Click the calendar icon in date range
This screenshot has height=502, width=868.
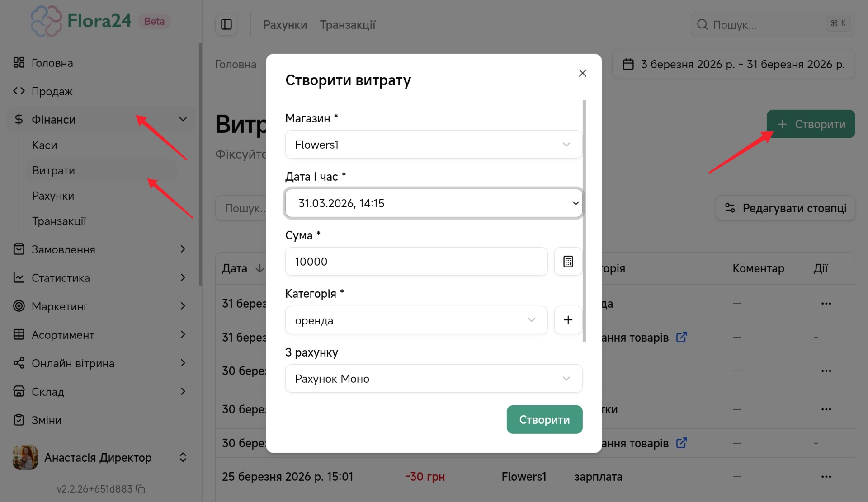pyautogui.click(x=628, y=64)
